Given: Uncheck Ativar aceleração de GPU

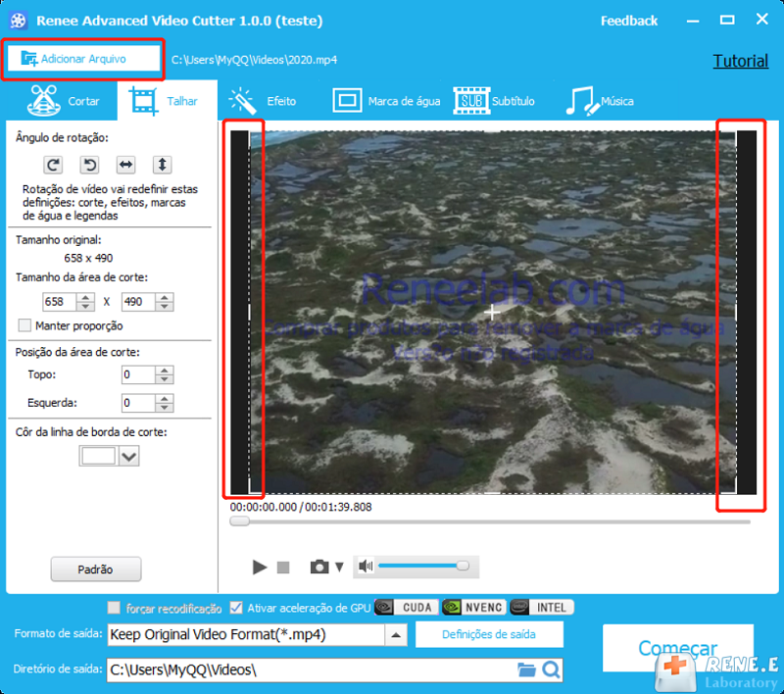Looking at the screenshot, I should [x=236, y=608].
